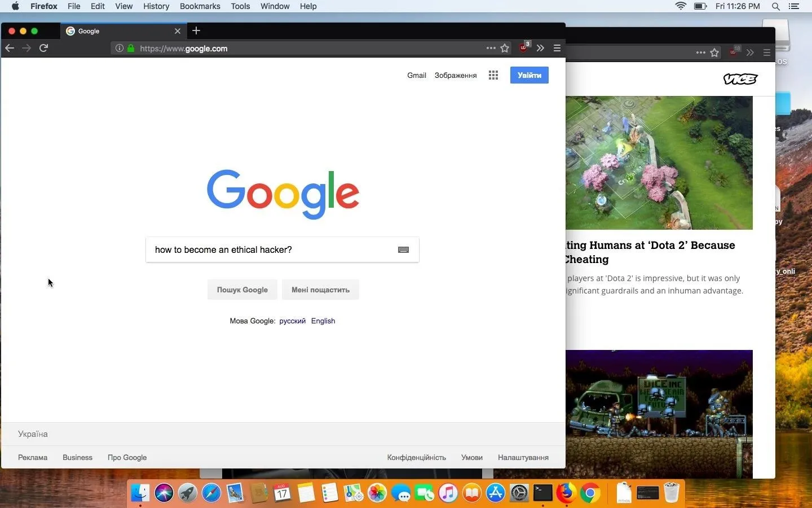Open Safari from the Dock
This screenshot has width=812, height=508.
click(x=211, y=493)
